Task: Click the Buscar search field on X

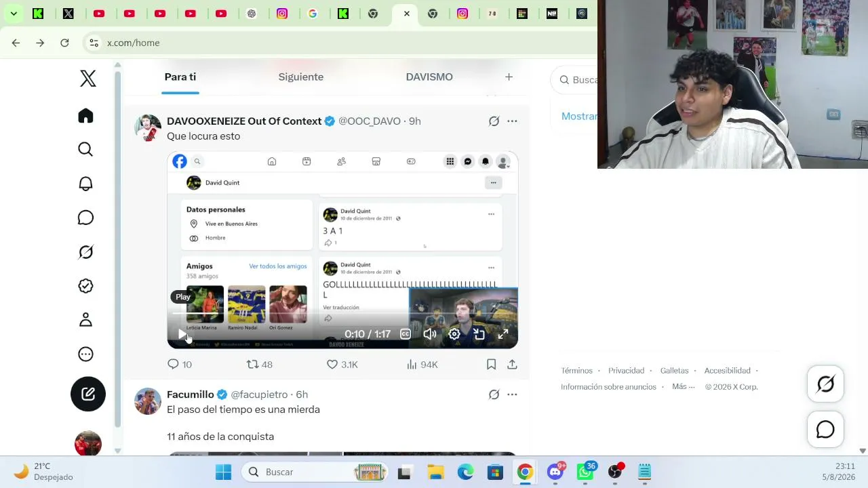Action: pyautogui.click(x=574, y=80)
